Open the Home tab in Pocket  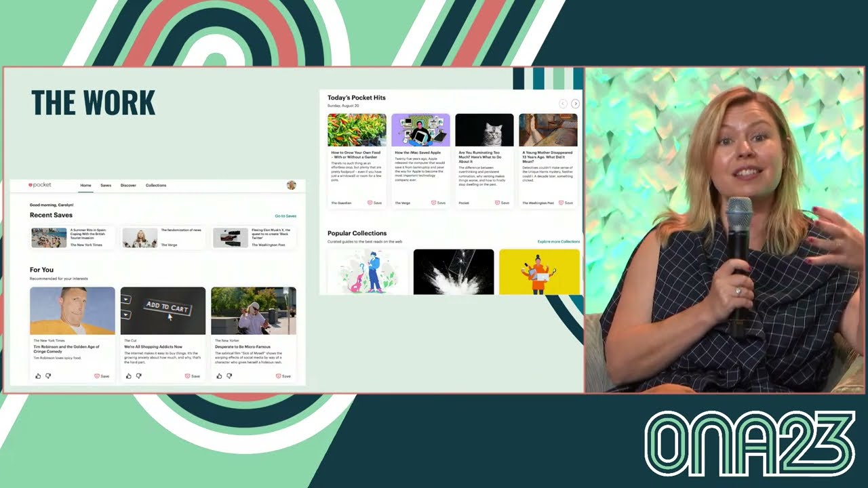85,185
